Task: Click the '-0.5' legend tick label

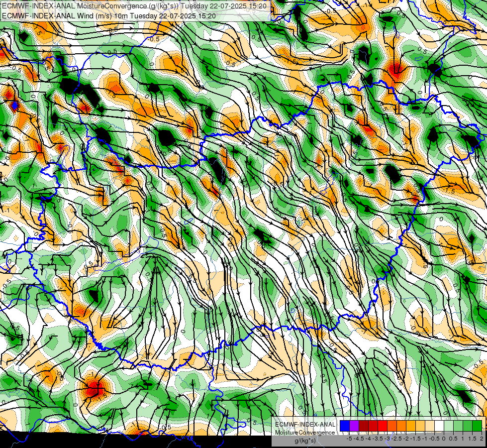Action: [434, 439]
